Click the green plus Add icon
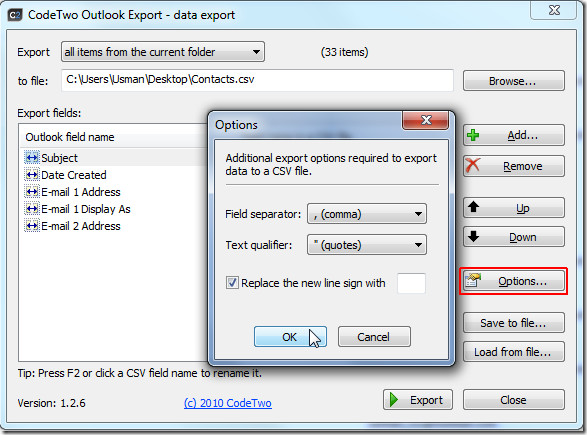587x435 pixels. point(473,135)
